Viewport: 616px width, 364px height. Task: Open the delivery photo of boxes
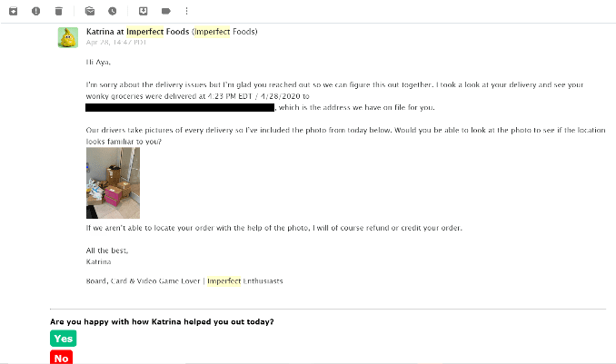[113, 183]
